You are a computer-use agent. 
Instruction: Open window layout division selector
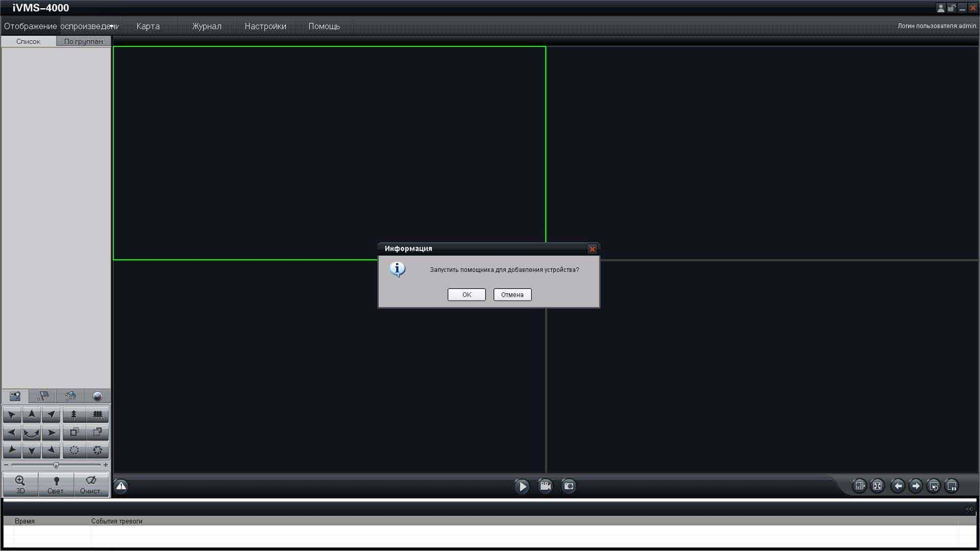(860, 486)
